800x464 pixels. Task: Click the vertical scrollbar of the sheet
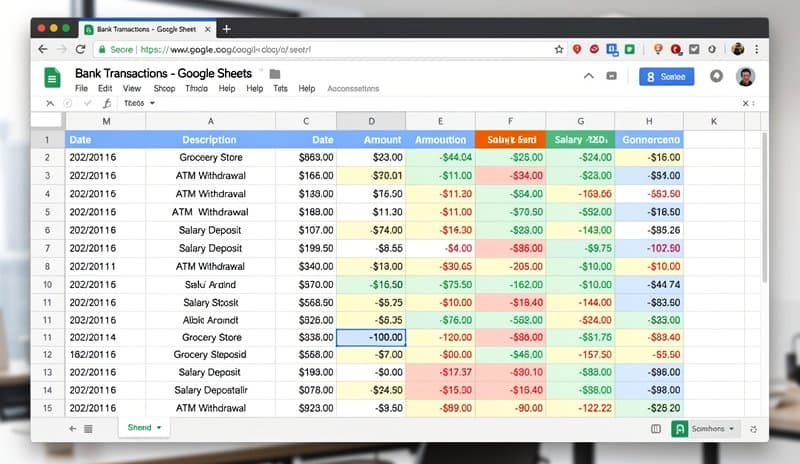[x=764, y=207]
